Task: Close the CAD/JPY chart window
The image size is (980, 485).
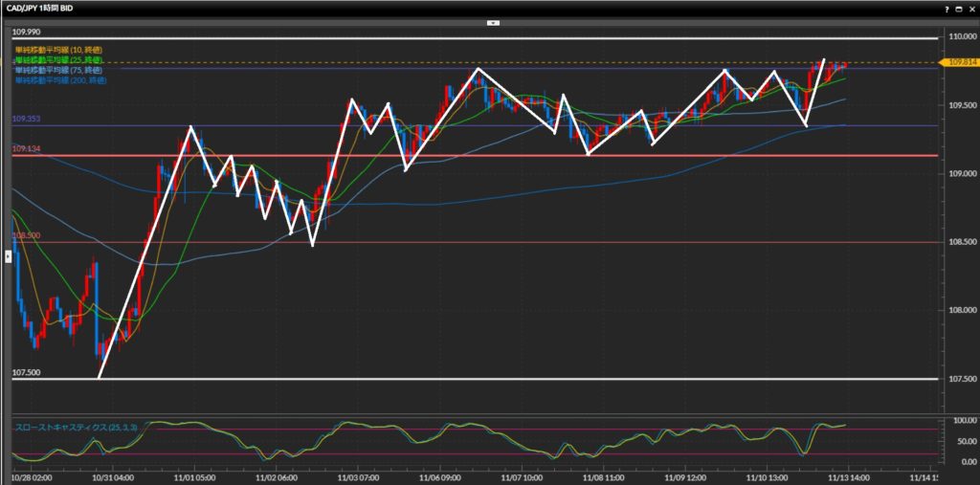Action: point(971,8)
